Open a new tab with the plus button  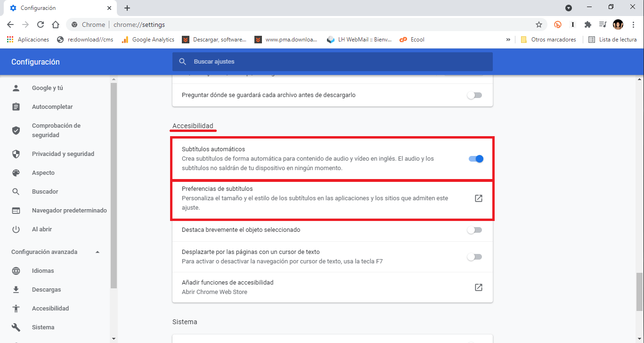[127, 8]
